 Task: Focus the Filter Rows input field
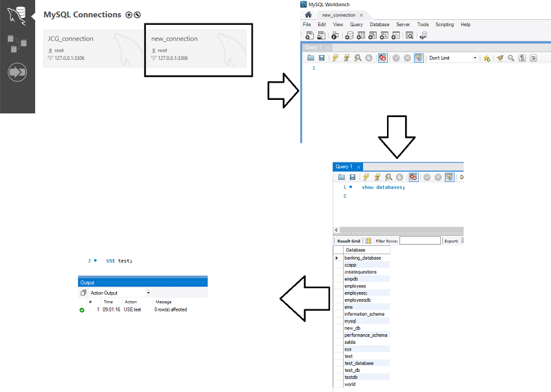coord(420,241)
